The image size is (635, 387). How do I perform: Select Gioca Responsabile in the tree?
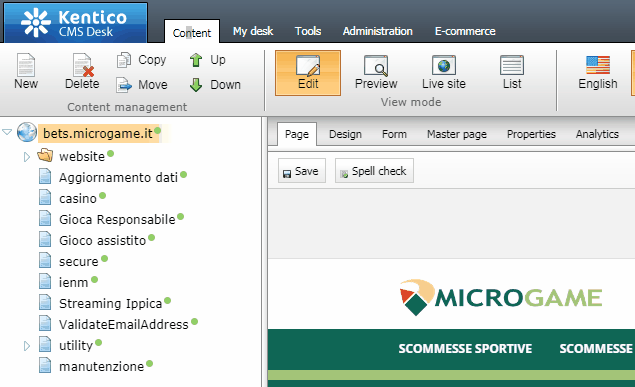[x=117, y=219]
